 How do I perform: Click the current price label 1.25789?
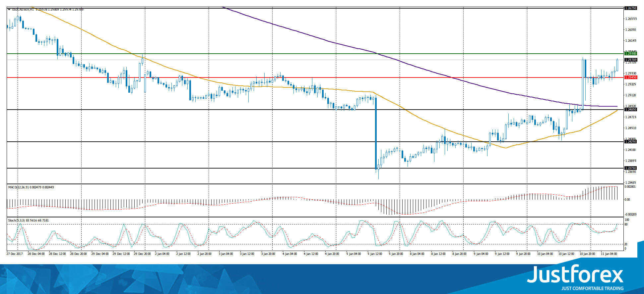point(630,60)
